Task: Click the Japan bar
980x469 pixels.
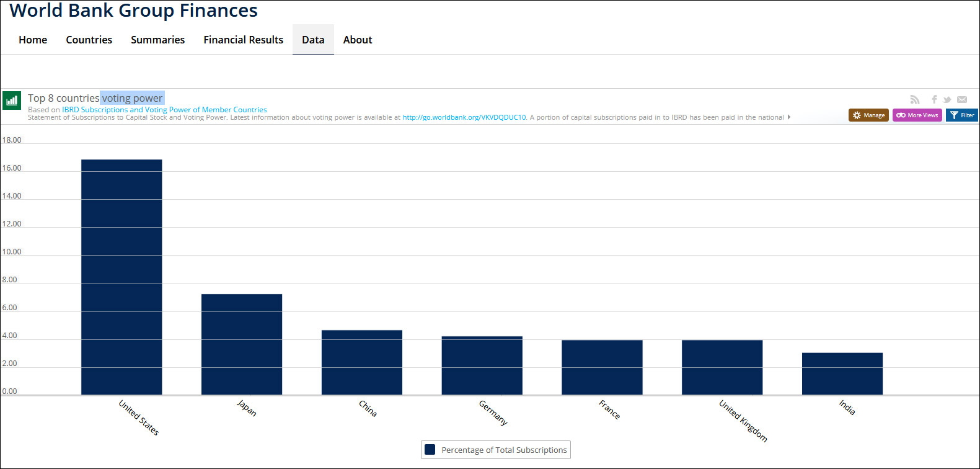Action: pos(242,344)
